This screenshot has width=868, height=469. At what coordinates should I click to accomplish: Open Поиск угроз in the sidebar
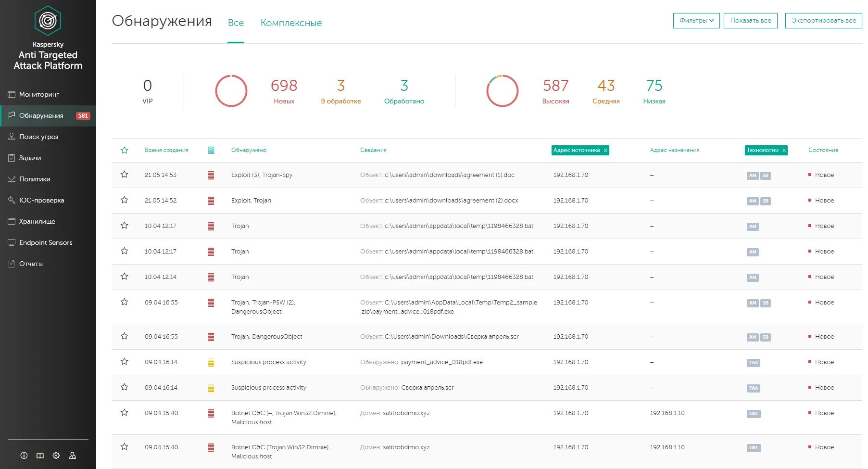[48, 137]
